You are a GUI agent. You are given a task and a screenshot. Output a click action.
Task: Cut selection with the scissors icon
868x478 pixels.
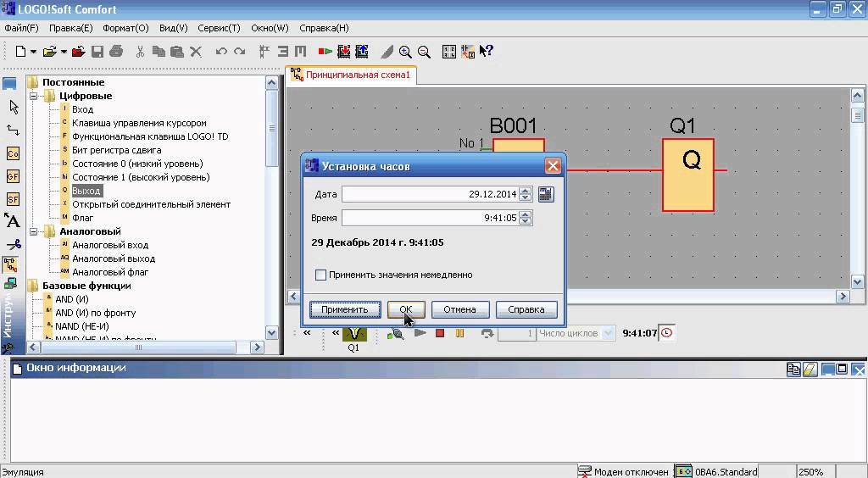140,52
